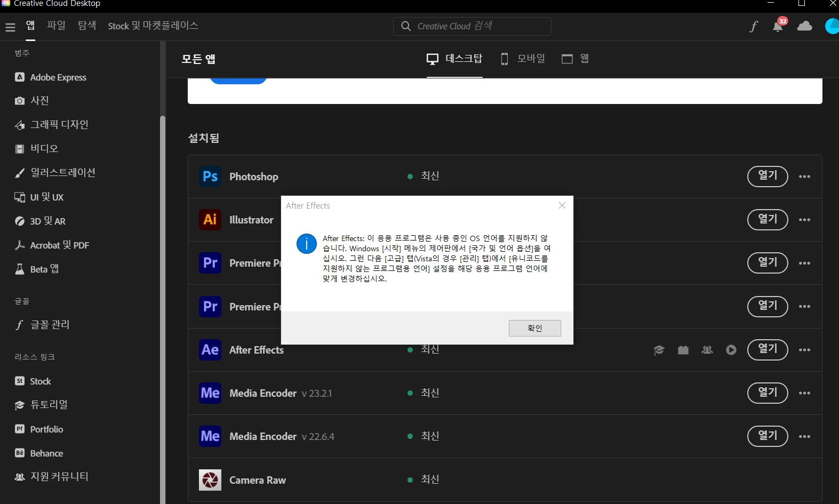Close the After Effects error dialog

[x=562, y=205]
